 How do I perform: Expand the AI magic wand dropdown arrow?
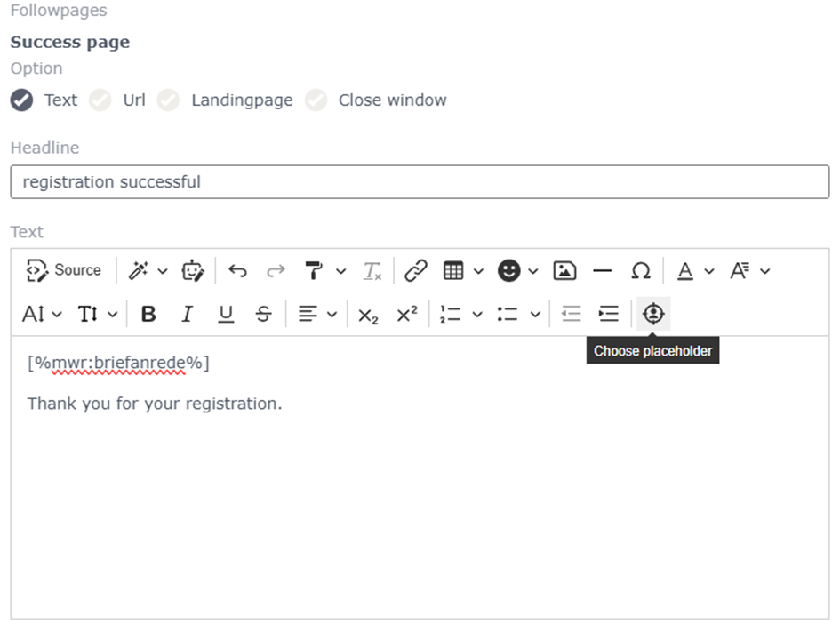coord(163,271)
